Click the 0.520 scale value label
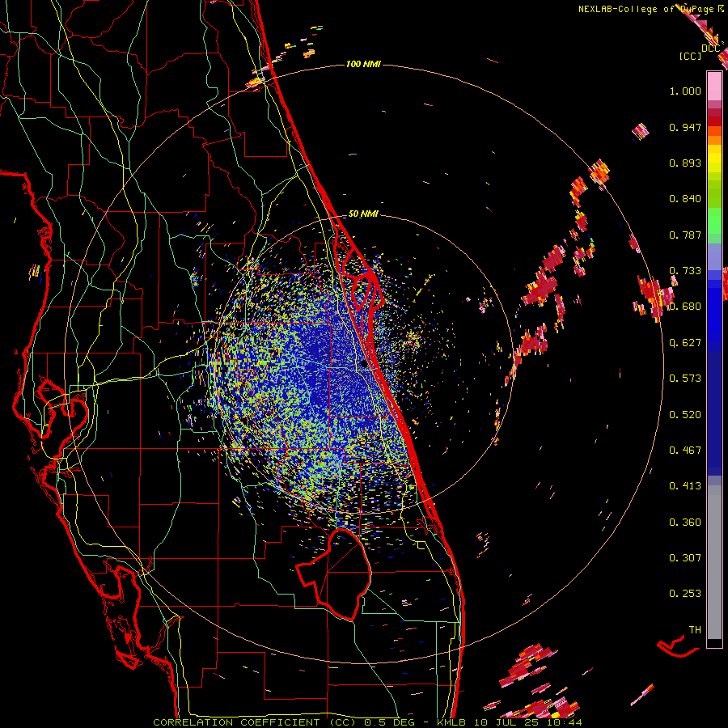The image size is (728, 728). (x=685, y=415)
